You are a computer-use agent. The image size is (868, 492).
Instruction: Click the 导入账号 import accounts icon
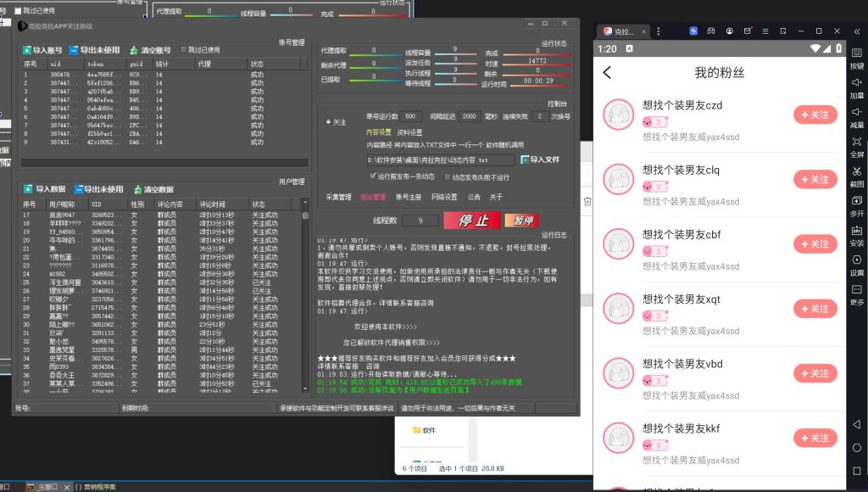[27, 50]
